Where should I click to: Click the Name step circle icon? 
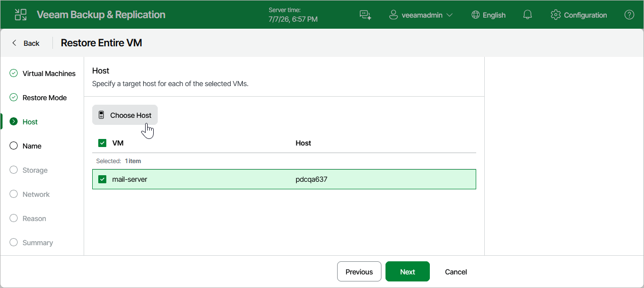click(x=14, y=146)
